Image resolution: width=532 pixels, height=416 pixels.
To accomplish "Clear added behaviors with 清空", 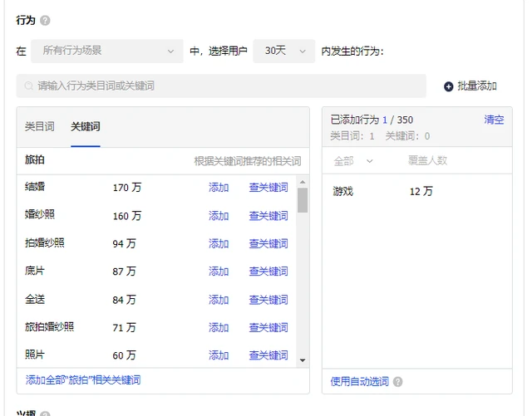I will click(x=494, y=120).
